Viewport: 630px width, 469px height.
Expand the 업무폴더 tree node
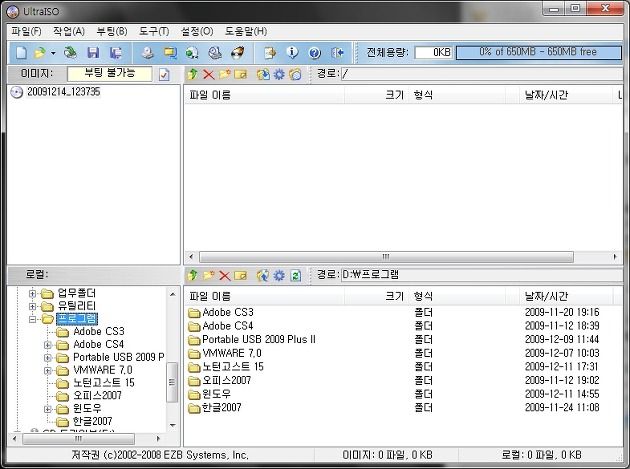click(x=33, y=293)
